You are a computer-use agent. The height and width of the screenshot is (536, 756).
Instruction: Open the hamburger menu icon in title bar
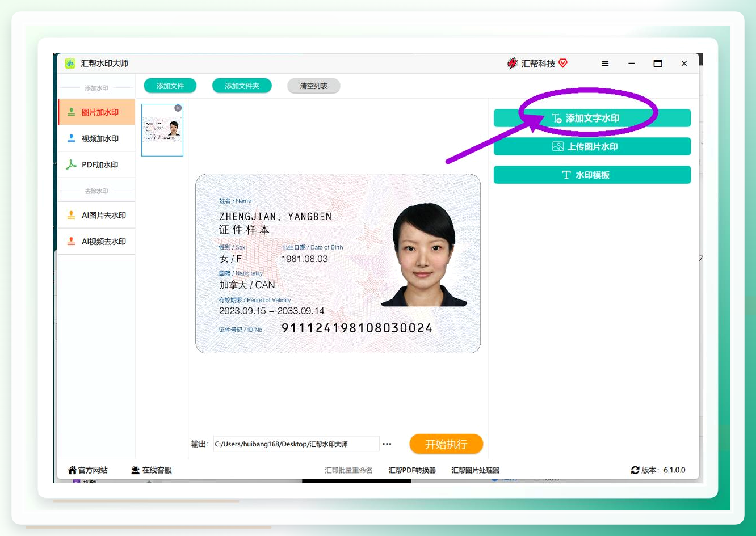tap(605, 64)
